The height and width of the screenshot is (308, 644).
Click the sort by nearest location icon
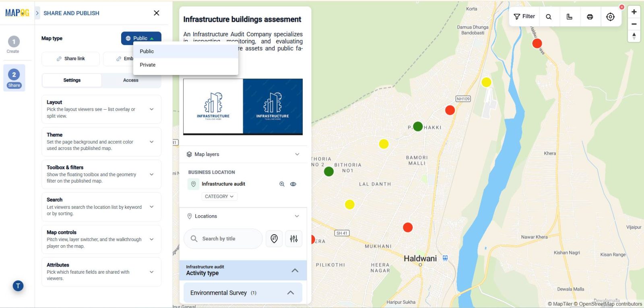tap(274, 239)
